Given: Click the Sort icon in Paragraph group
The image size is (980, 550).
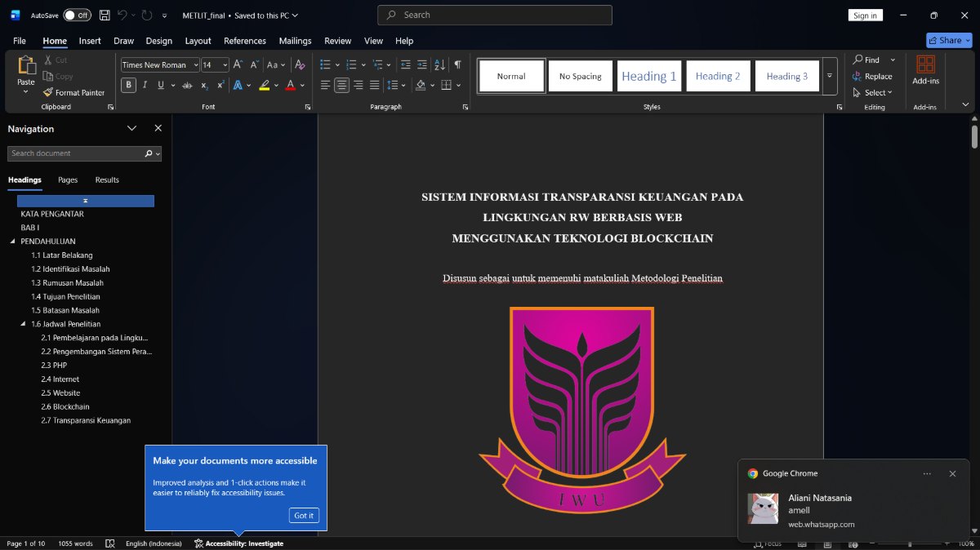Looking at the screenshot, I should [x=439, y=64].
